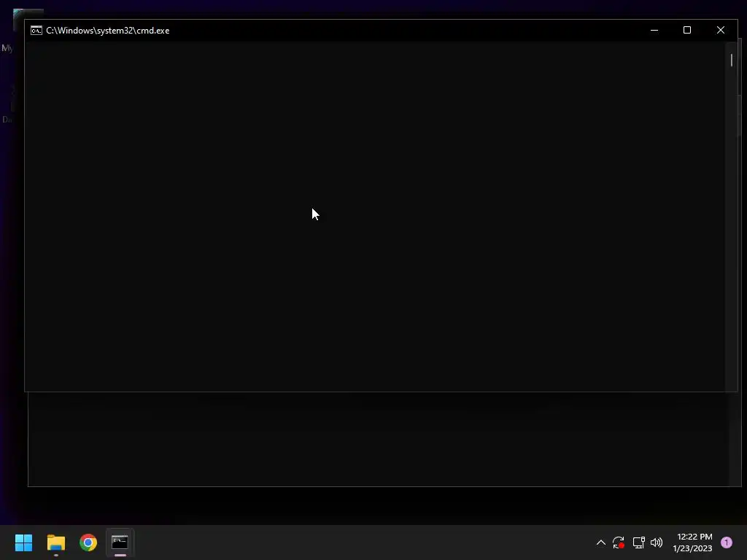
Task: Open the clock showing 12:22 PM
Action: (692, 542)
